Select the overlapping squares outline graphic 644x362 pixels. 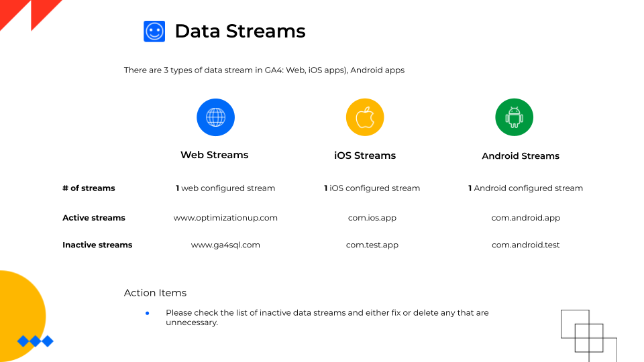pyautogui.click(x=589, y=336)
